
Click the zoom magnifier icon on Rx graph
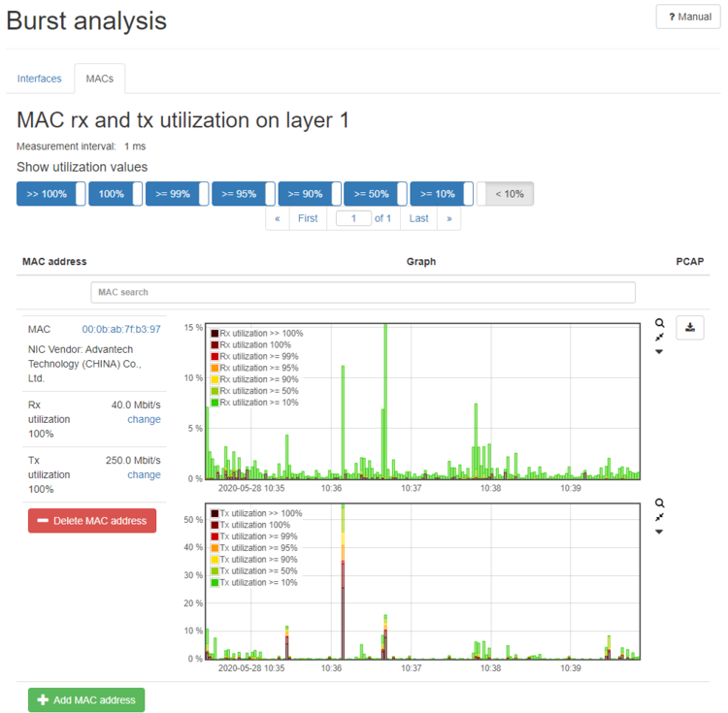point(659,323)
